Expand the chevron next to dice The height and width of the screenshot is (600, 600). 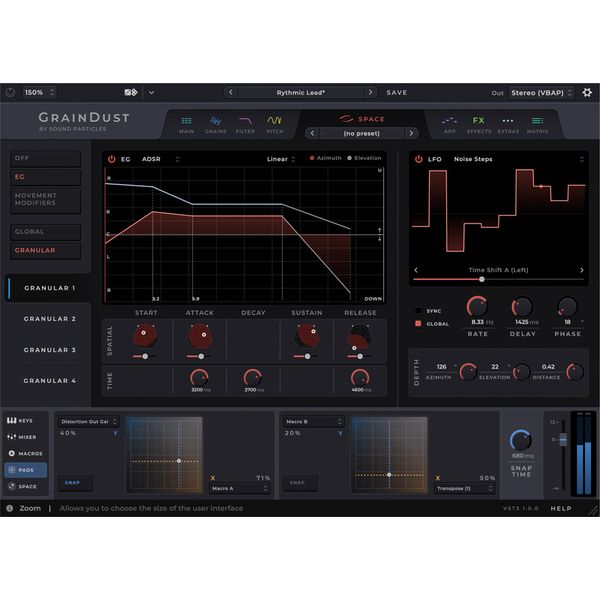click(x=152, y=92)
